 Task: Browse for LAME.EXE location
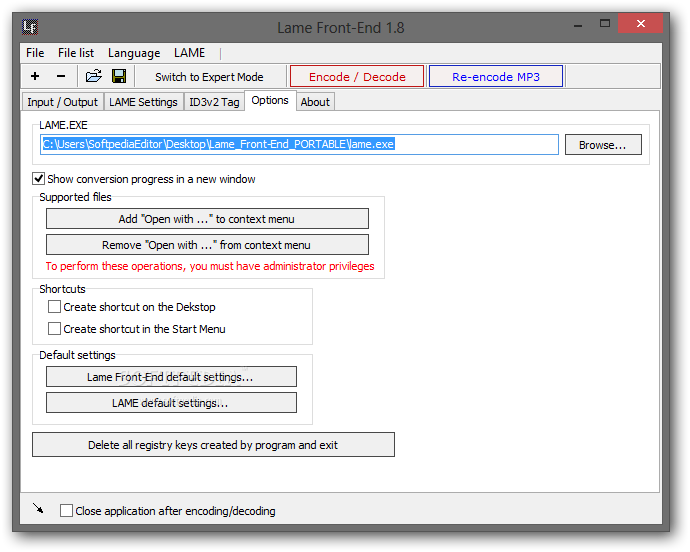click(x=603, y=145)
